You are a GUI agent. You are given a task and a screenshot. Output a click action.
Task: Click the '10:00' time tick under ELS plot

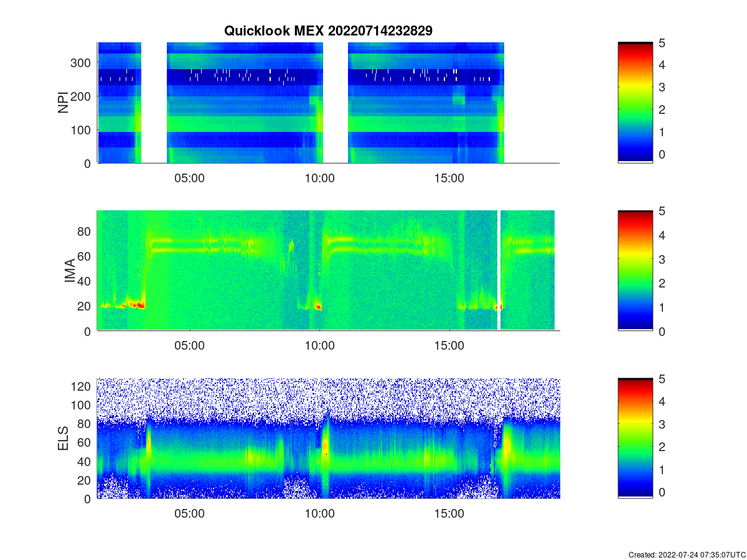point(319,514)
